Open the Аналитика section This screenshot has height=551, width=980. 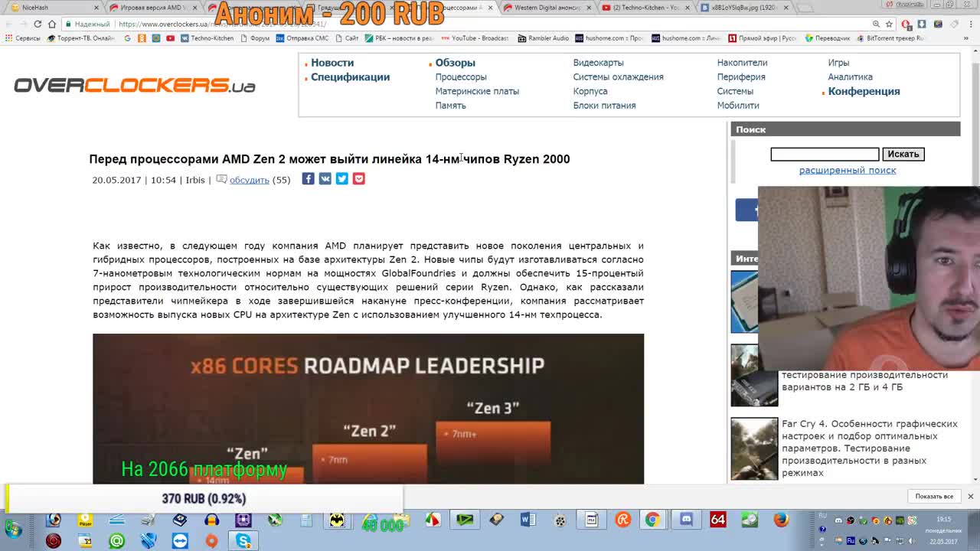coord(850,77)
